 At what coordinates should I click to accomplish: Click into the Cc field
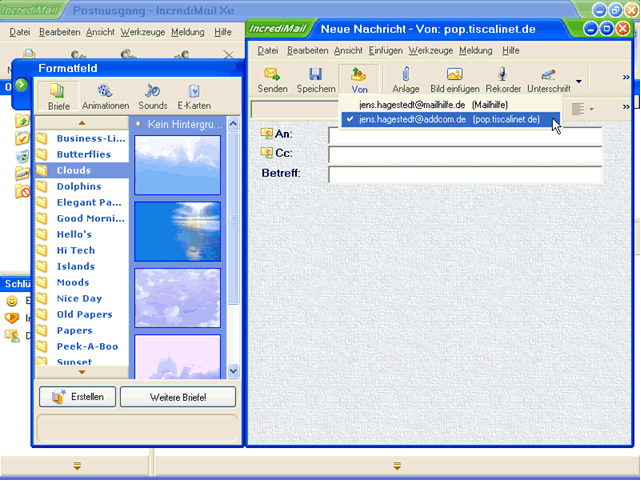click(x=465, y=154)
